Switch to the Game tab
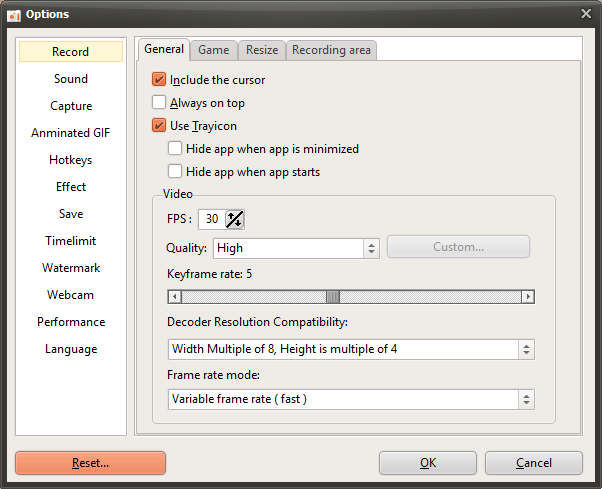This screenshot has width=602, height=489. 213,50
